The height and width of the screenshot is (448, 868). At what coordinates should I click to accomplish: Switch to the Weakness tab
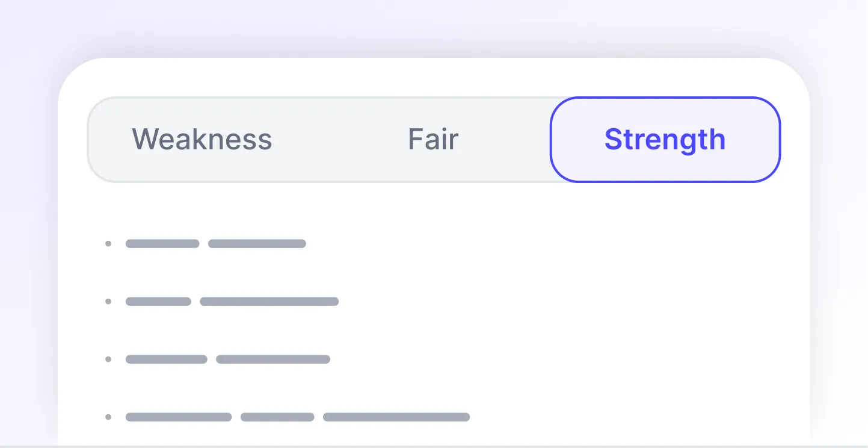click(202, 139)
